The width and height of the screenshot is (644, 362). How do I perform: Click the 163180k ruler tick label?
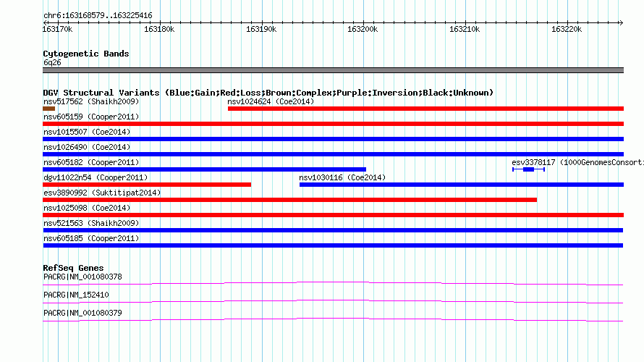[159, 29]
